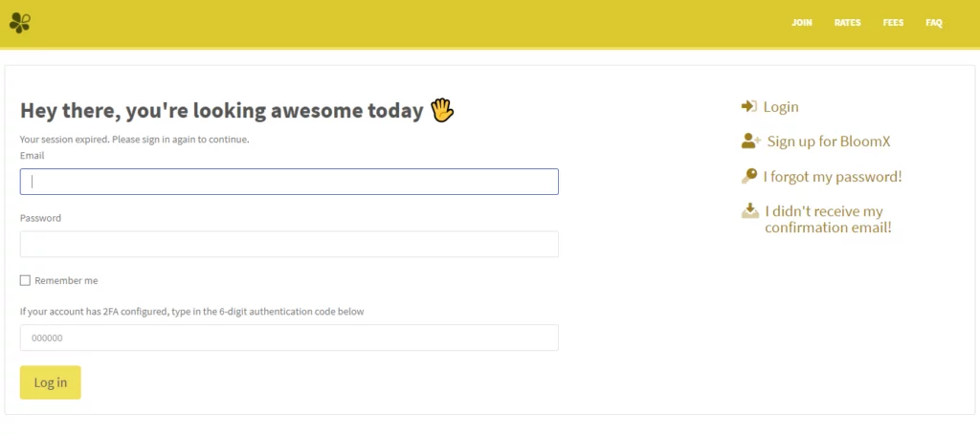Click the waving hand emoji in heading
Viewport: 980px width, 434px height.
coord(442,110)
